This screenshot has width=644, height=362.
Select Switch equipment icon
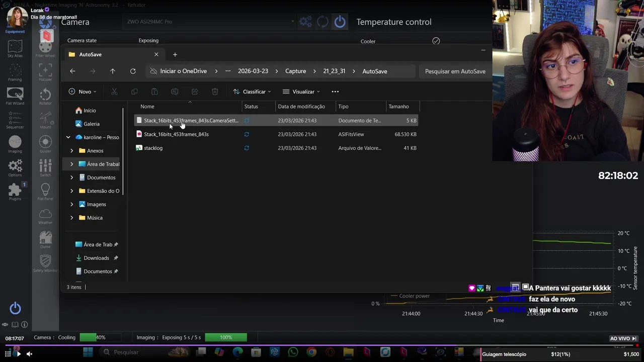(x=45, y=168)
